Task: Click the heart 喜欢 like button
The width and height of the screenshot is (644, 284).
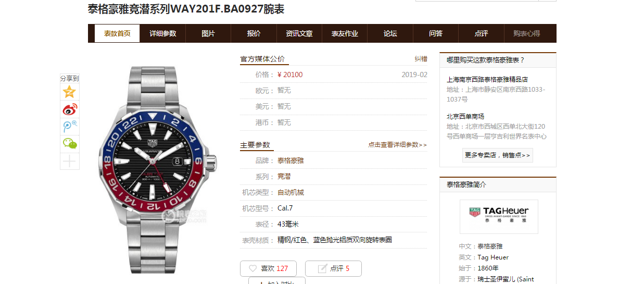Action: coord(268,268)
